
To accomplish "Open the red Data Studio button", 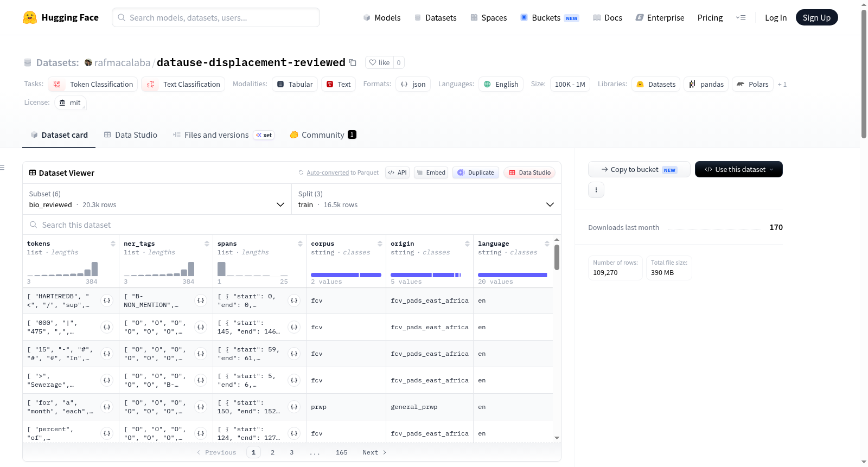I will [x=529, y=172].
